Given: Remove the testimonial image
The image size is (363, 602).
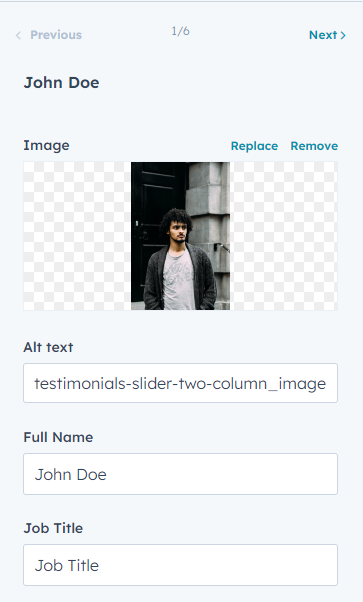Looking at the screenshot, I should (314, 146).
